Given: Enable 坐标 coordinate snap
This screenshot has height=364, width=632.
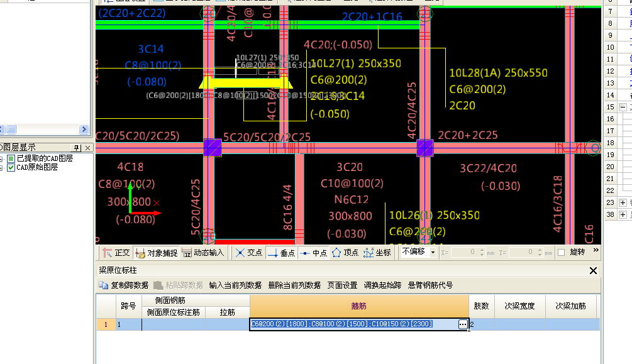Looking at the screenshot, I should point(377,253).
